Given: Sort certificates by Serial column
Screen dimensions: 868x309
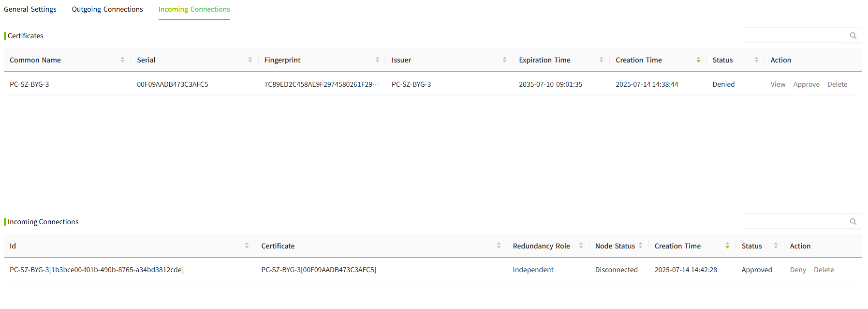Looking at the screenshot, I should click(x=250, y=60).
